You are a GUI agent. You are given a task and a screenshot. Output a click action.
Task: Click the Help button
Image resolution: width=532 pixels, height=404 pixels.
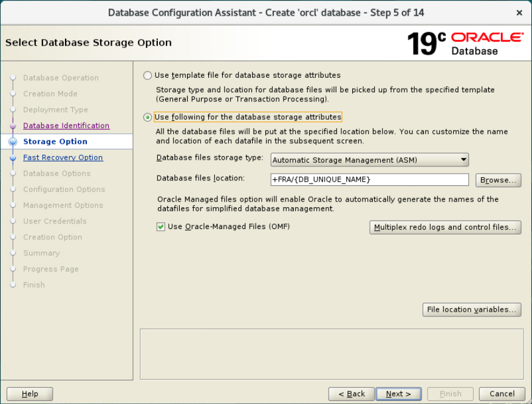(x=30, y=394)
